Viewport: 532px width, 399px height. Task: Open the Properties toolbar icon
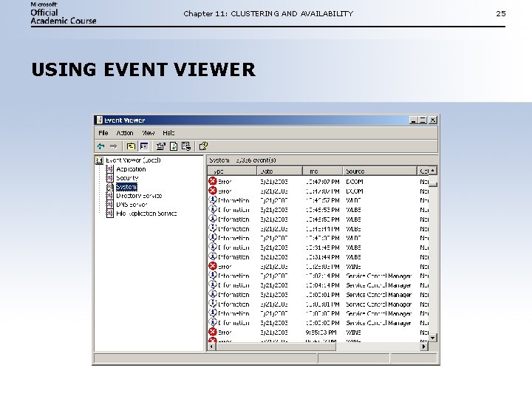point(160,146)
